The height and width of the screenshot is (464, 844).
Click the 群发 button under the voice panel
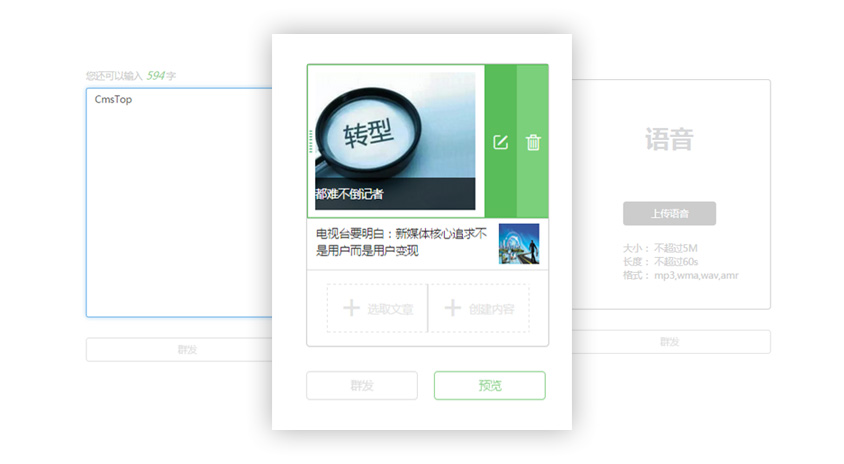tap(670, 342)
